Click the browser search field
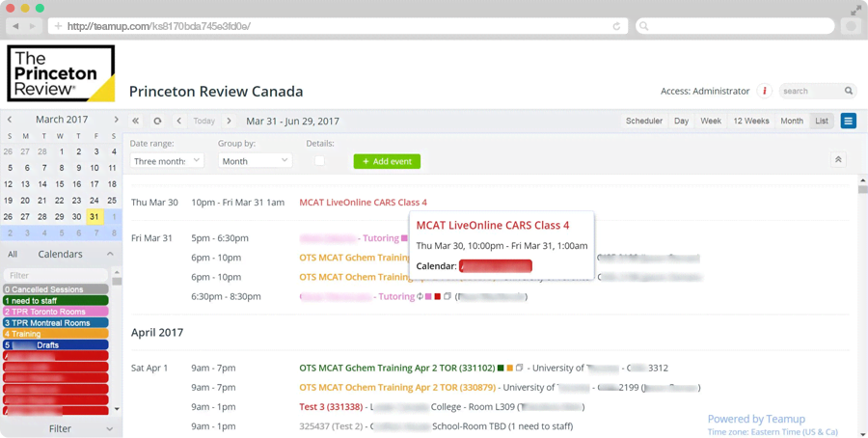 [735, 26]
